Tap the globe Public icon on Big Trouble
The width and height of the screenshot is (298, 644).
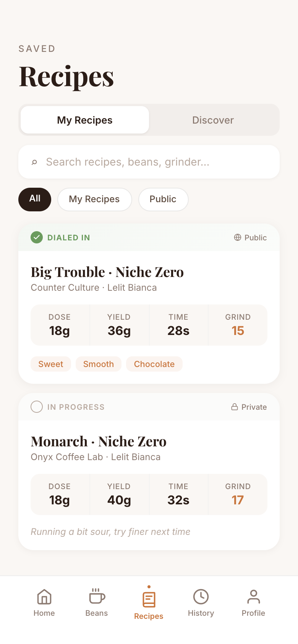237,237
